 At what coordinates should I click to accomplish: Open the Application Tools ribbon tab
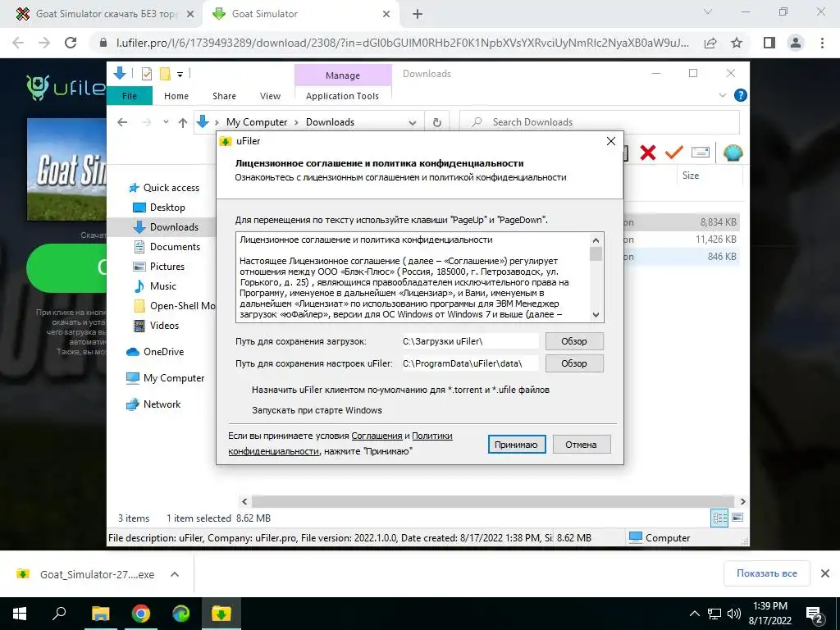point(342,96)
